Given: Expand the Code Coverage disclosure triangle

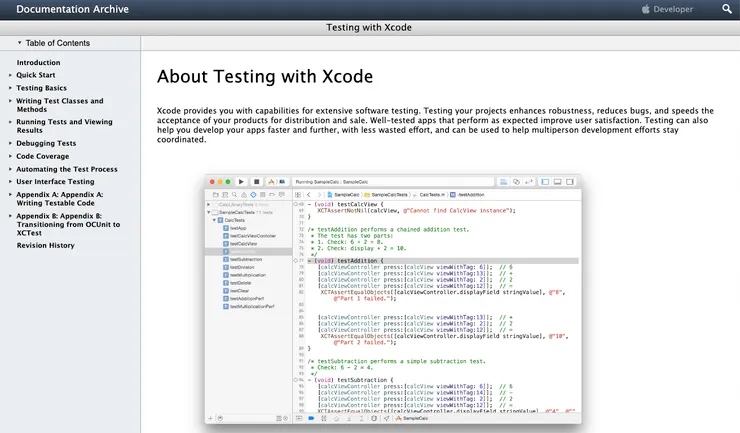Looking at the screenshot, I should point(10,156).
